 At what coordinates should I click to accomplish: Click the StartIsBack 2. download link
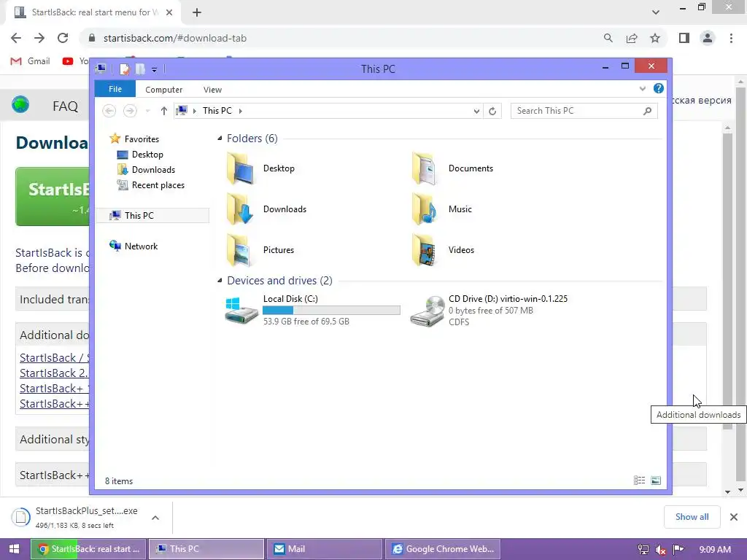point(54,373)
